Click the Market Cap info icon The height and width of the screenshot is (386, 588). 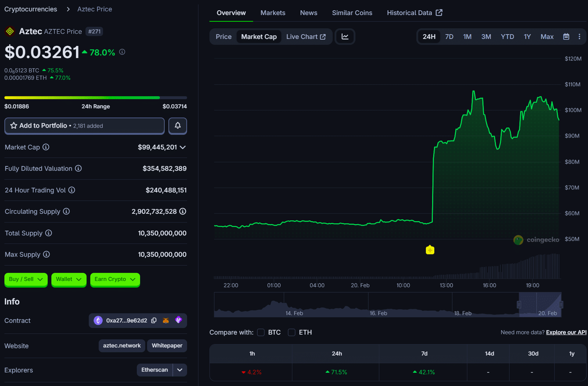(46, 147)
